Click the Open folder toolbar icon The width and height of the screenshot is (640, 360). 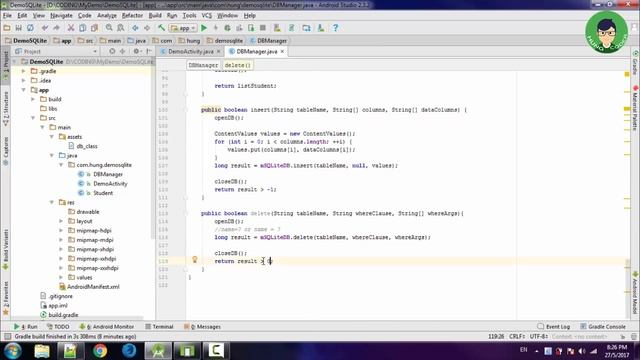[7, 28]
